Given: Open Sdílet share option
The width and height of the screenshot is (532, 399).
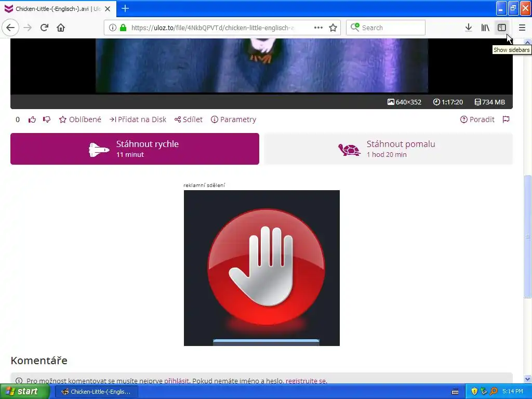Looking at the screenshot, I should [x=188, y=119].
